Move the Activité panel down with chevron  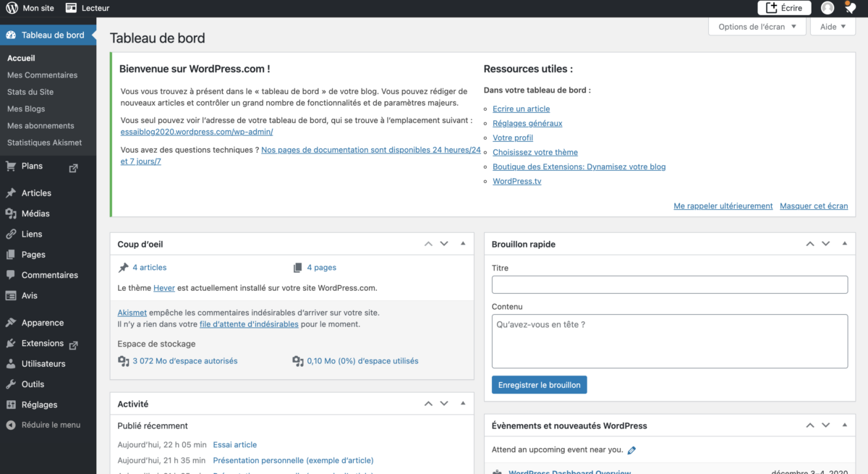(x=444, y=404)
